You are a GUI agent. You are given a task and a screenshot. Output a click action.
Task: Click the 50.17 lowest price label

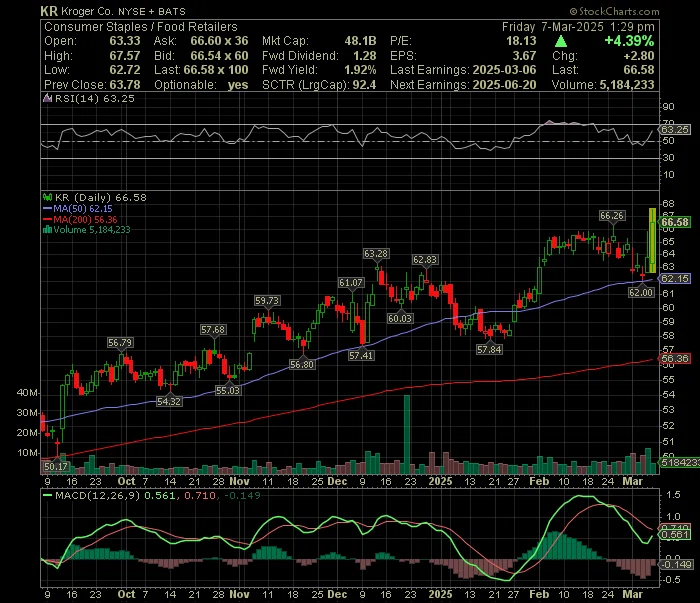56,467
